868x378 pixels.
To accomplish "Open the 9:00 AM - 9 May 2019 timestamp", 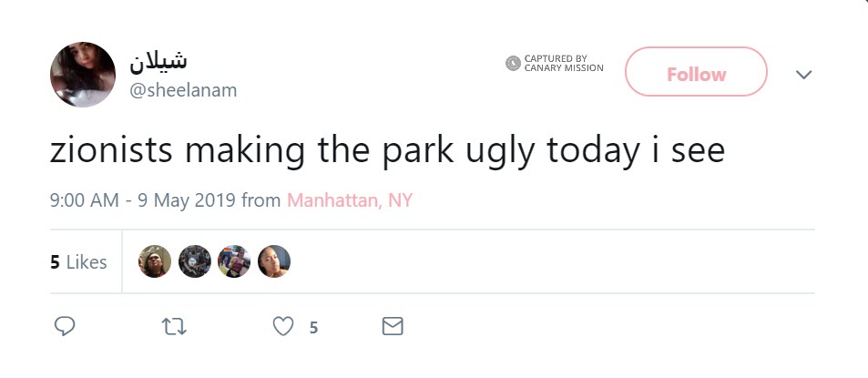I will tap(142, 200).
